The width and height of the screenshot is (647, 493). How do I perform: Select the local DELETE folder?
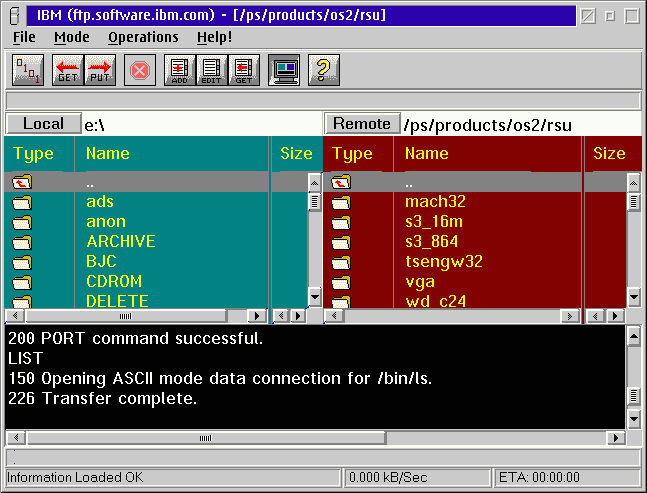(x=117, y=301)
